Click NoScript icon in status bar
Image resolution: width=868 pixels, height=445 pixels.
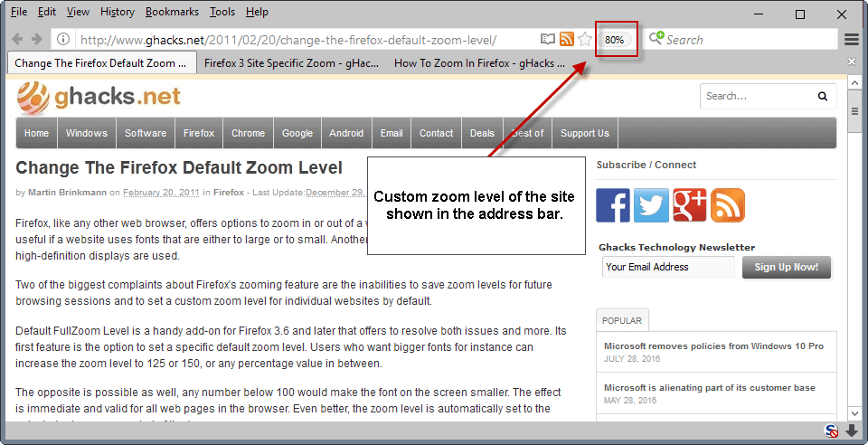831,431
